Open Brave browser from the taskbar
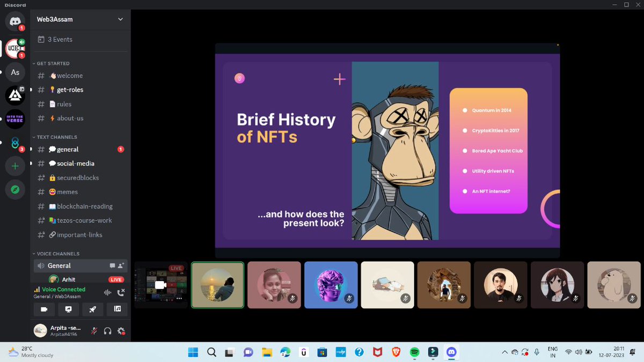 (x=396, y=352)
